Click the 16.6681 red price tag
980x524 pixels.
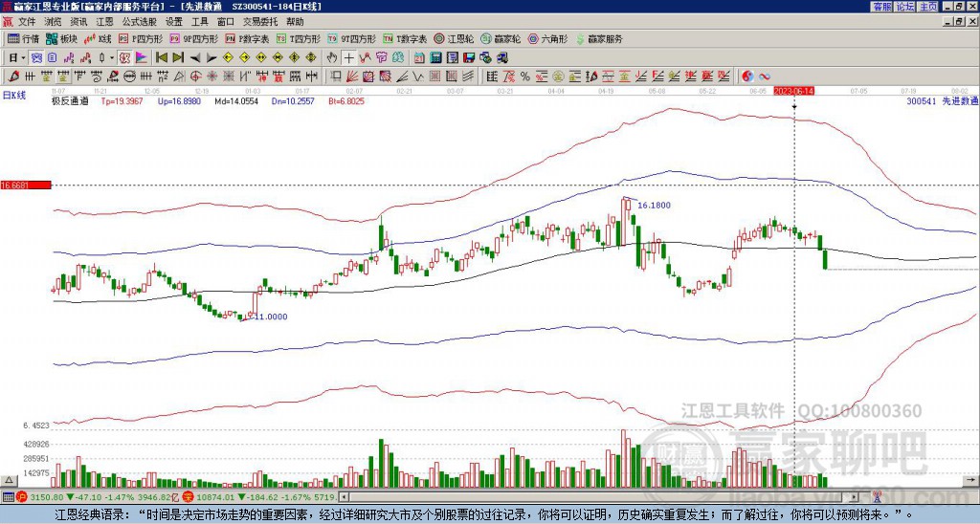[26, 186]
